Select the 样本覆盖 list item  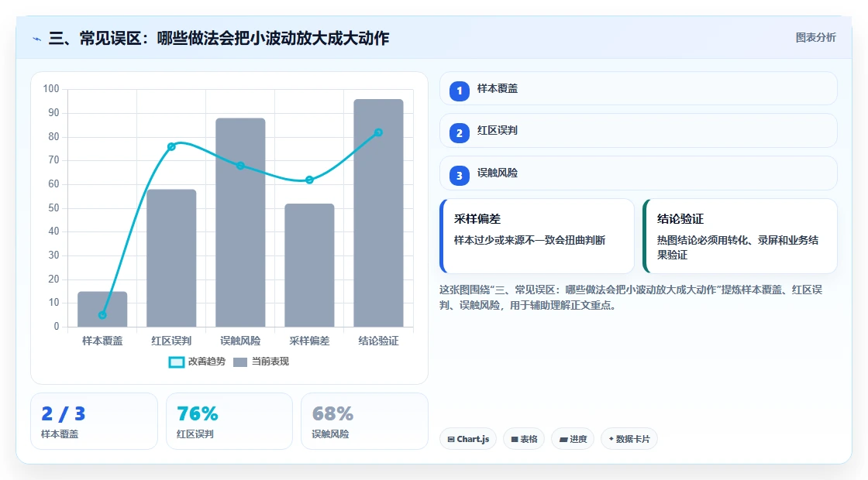639,88
